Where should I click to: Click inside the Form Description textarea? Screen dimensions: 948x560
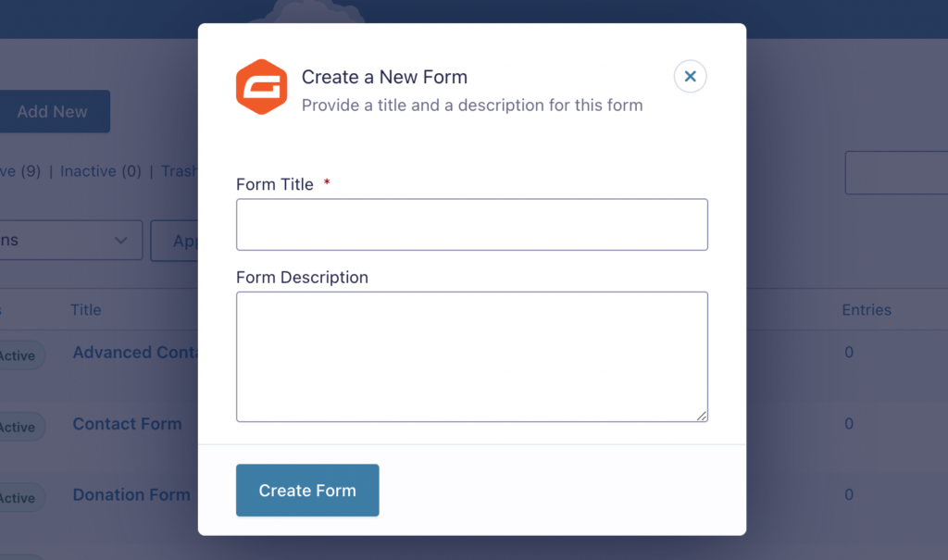pos(472,356)
